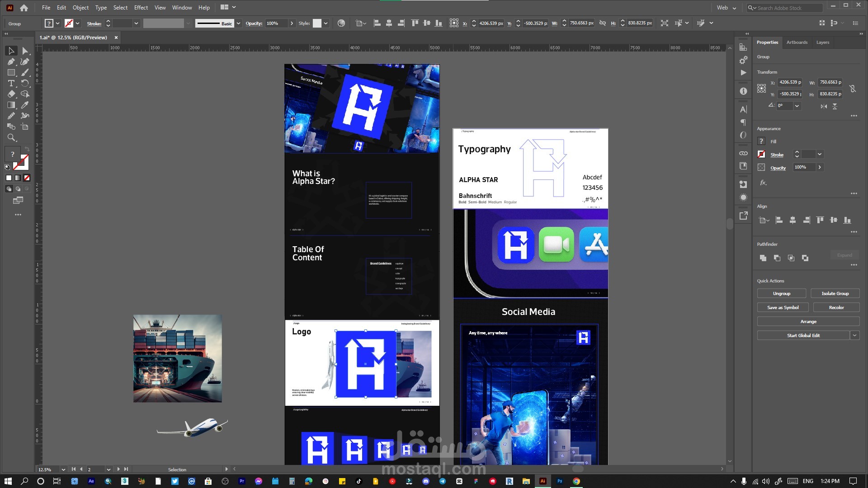Viewport: 868px width, 488px height.
Task: Open the Web workspace switcher dropdown
Action: pos(726,8)
